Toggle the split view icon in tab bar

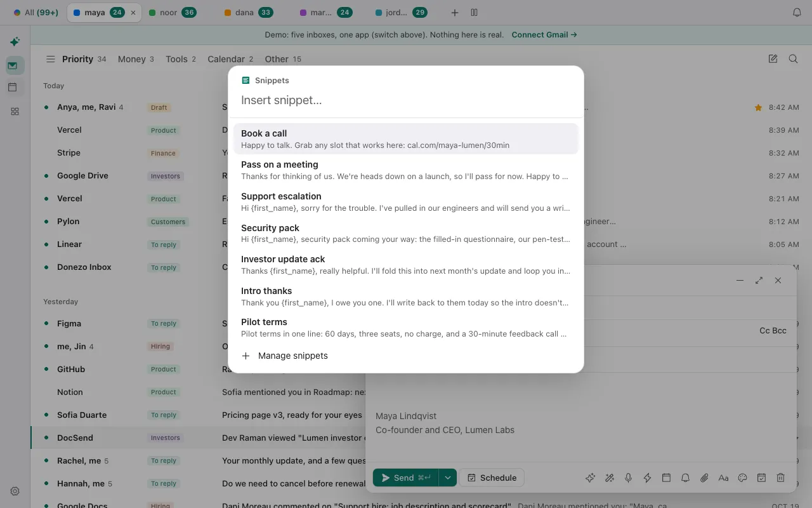click(x=474, y=13)
